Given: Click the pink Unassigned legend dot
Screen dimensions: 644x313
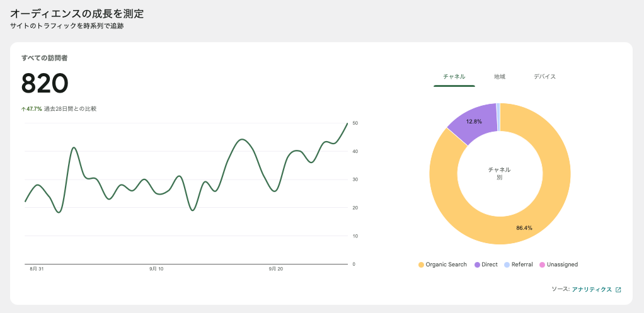Looking at the screenshot, I should (543, 265).
